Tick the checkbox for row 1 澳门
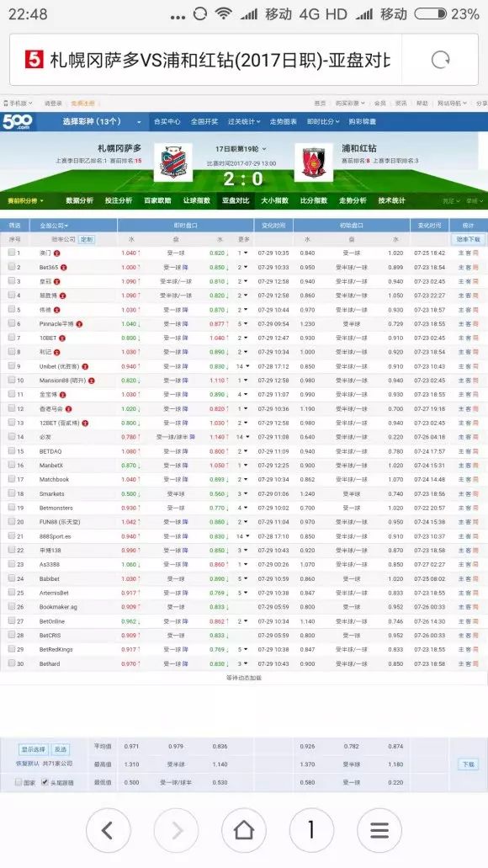This screenshot has height=868, width=488. (x=12, y=253)
